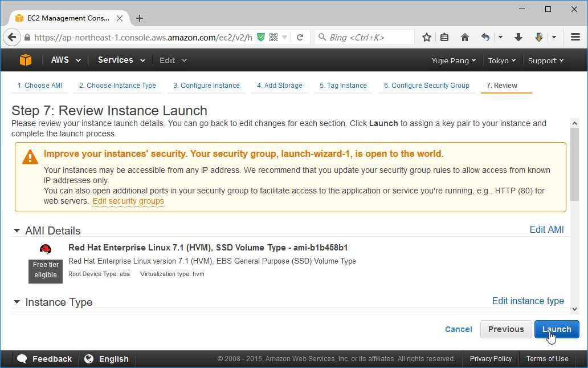Viewport: 588px width, 368px height.
Task: Bookmark this page with the star icon
Action: point(426,37)
